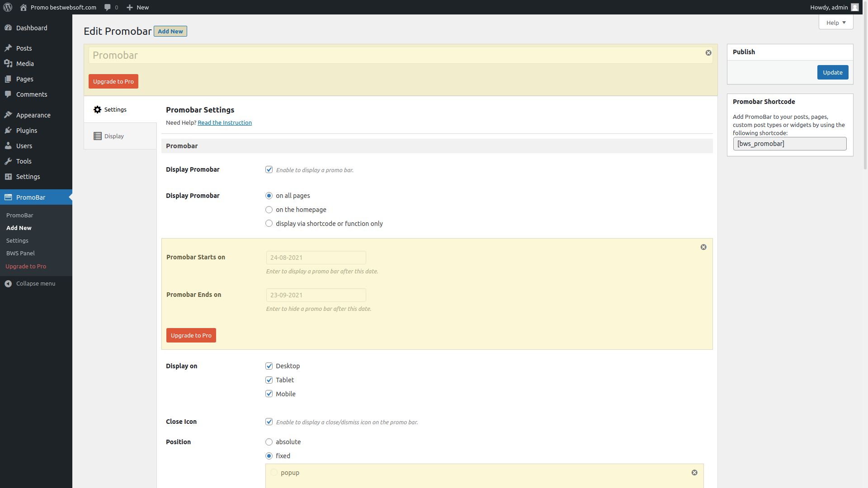This screenshot has height=488, width=868.
Task: Open the Read the Instruction link
Action: (225, 123)
